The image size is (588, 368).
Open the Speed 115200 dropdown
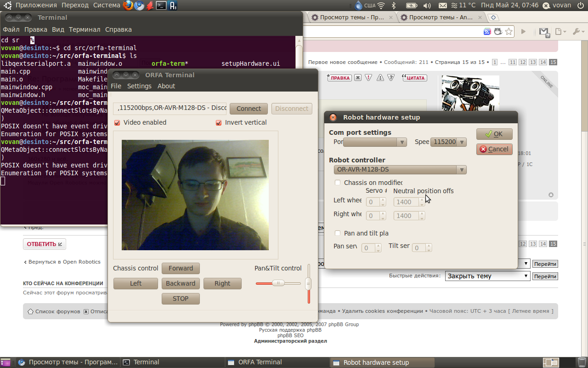tap(448, 142)
